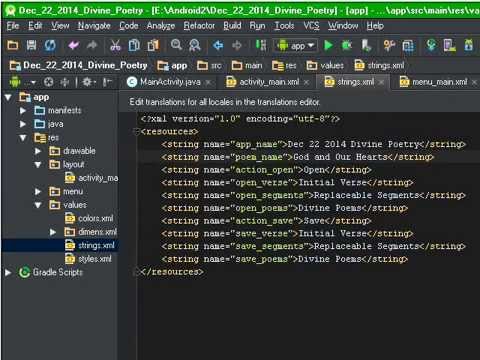This screenshot has width=480, height=360.
Task: Select colors.xml in project tree
Action: (x=89, y=219)
